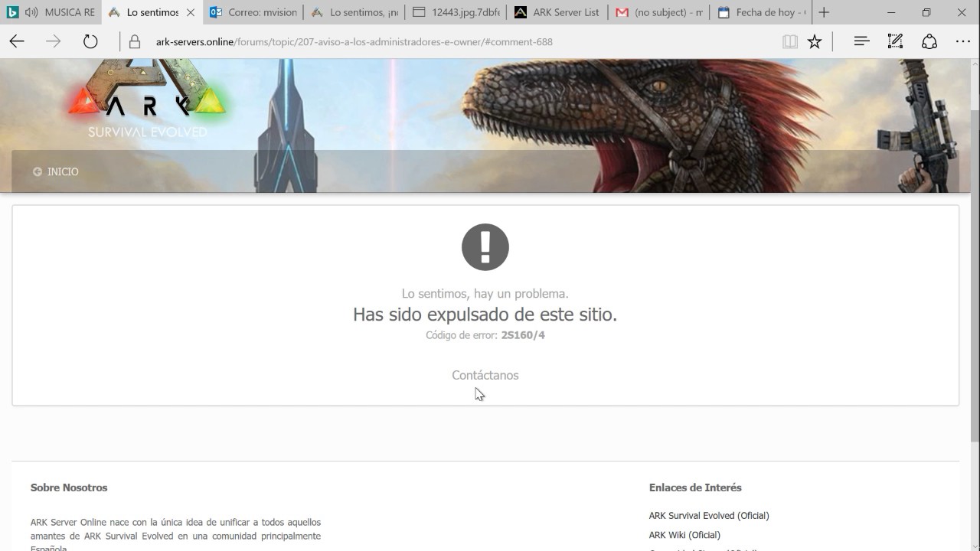Switch to Correo: mvision tab
The height and width of the screenshot is (551, 980).
click(x=253, y=12)
